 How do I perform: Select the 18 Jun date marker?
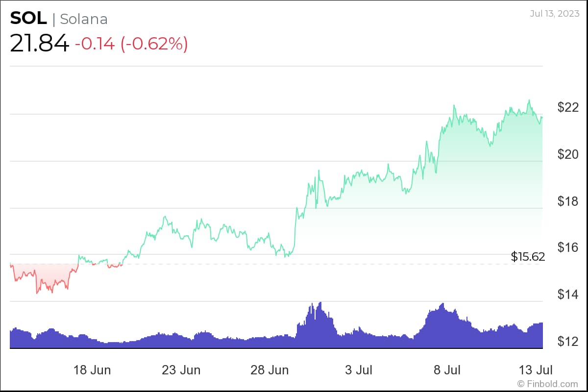(92, 370)
